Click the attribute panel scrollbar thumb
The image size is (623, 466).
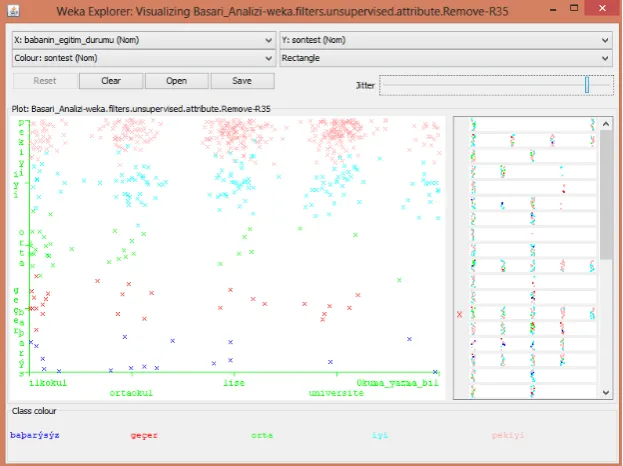[606, 195]
